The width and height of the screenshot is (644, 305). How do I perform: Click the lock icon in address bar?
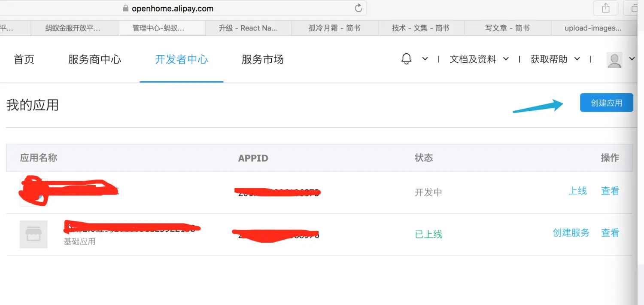126,8
